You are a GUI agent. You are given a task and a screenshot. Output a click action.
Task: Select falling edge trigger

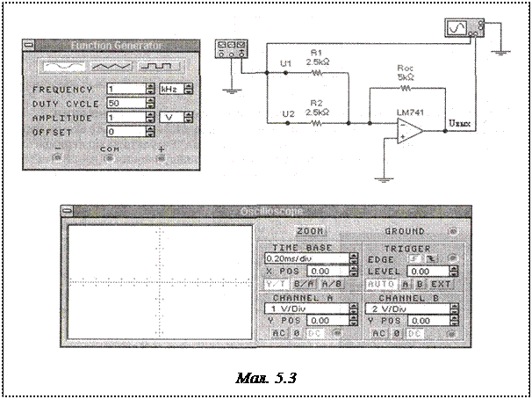pyautogui.click(x=430, y=258)
